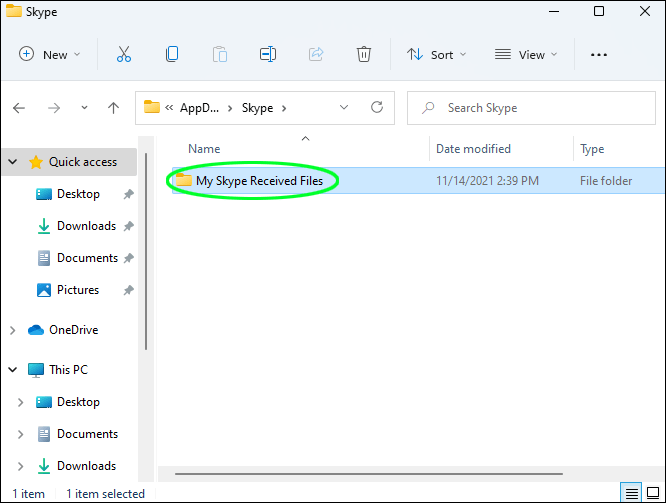This screenshot has height=503, width=666.
Task: Sort by Name column header
Action: tap(204, 149)
